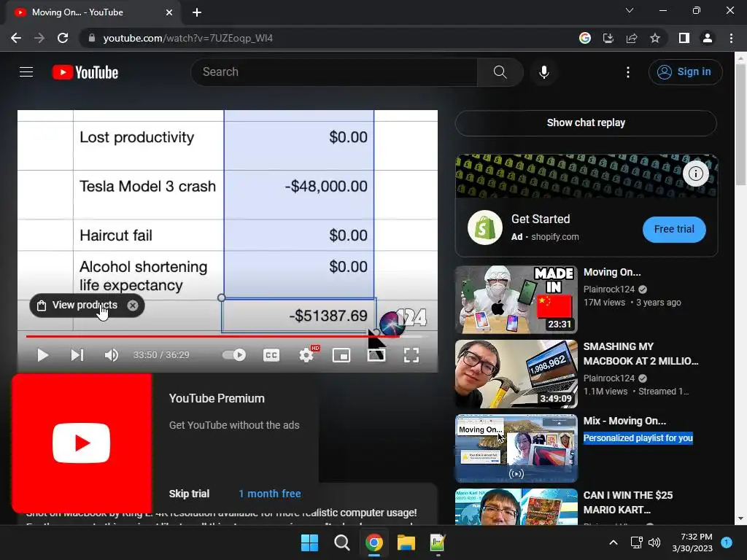The image size is (747, 560).
Task: Open Can I Win the $25 Mario Kart video title
Action: pos(628,502)
